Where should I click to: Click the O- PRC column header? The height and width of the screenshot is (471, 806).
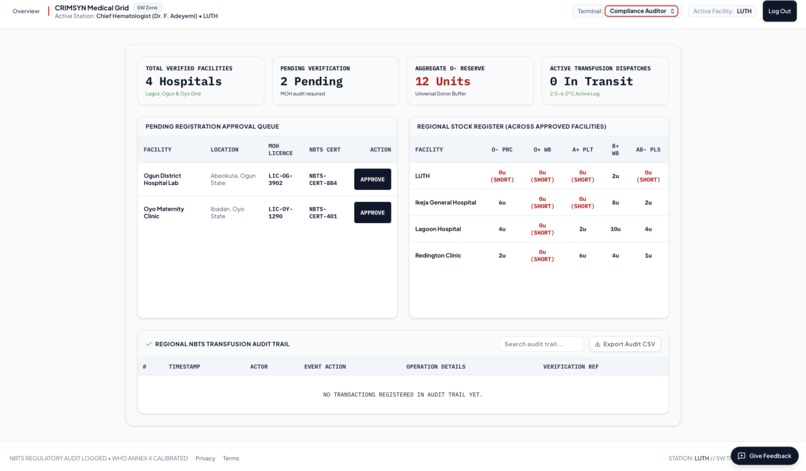[x=502, y=150]
